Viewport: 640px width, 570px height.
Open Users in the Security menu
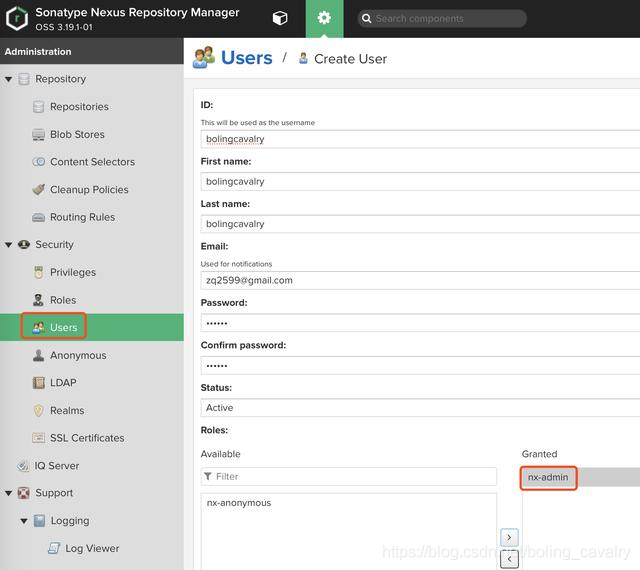click(x=63, y=327)
